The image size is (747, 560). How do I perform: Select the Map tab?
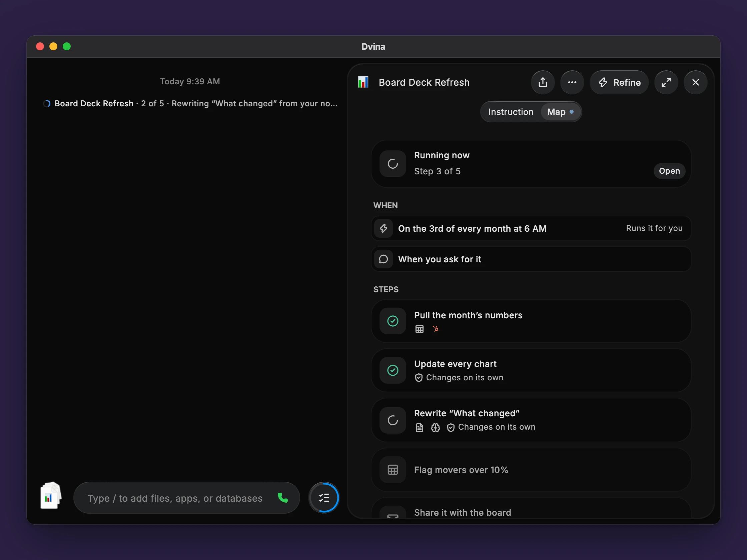tap(560, 112)
